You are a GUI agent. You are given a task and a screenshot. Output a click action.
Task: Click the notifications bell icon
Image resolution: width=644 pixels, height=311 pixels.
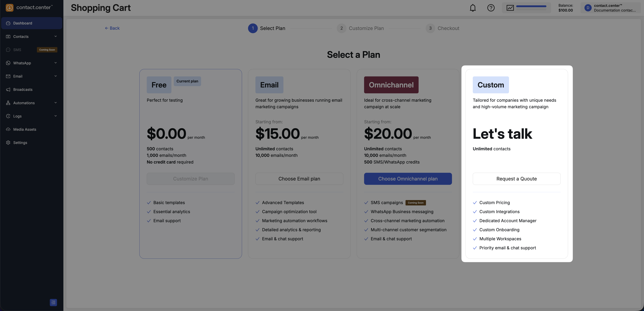coord(472,8)
